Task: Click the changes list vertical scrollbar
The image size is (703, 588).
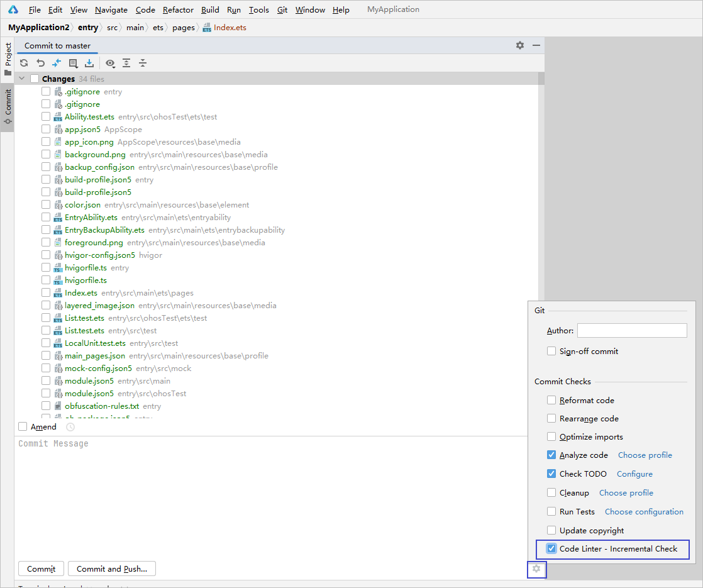Action: pos(541,189)
